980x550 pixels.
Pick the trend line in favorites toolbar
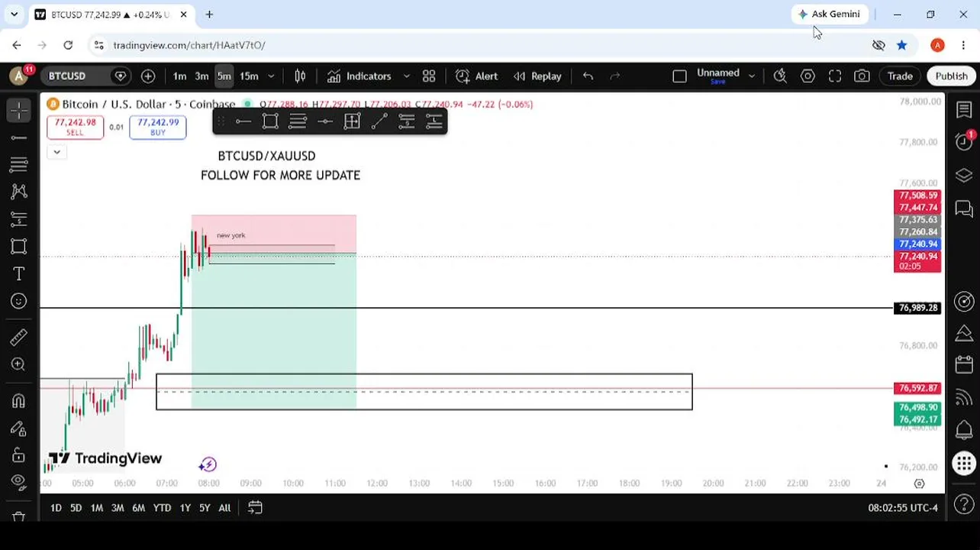click(x=379, y=121)
